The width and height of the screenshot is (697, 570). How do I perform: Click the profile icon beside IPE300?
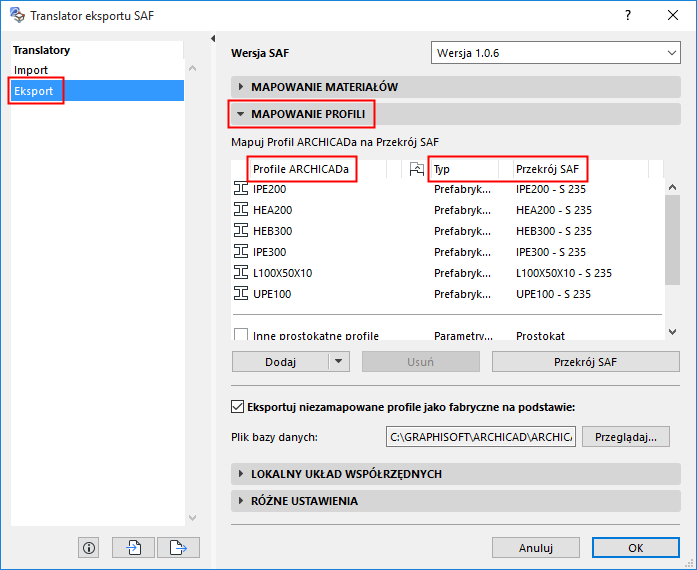pyautogui.click(x=241, y=252)
